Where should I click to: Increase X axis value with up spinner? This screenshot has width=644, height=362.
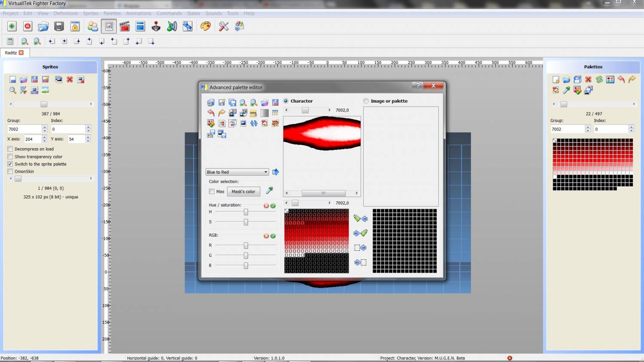[x=44, y=137]
